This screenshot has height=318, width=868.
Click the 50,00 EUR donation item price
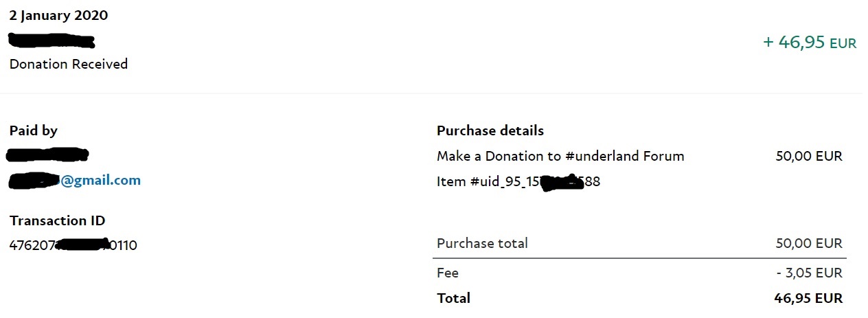[x=809, y=156]
